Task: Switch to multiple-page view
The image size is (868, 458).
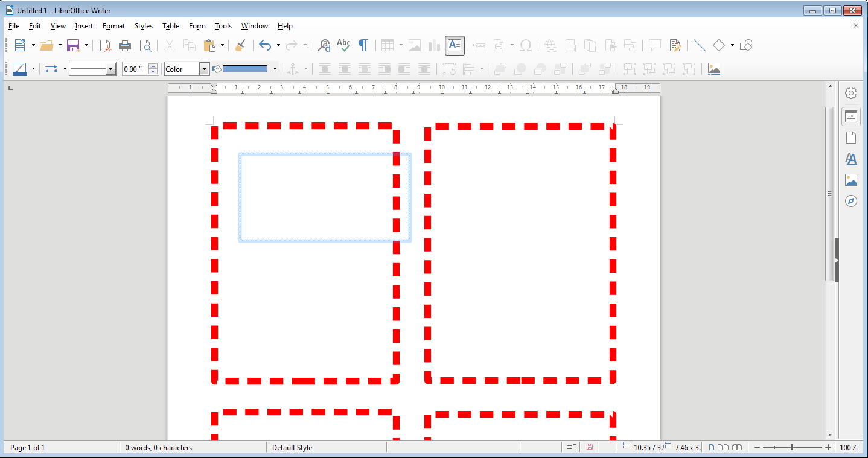Action: tap(723, 447)
